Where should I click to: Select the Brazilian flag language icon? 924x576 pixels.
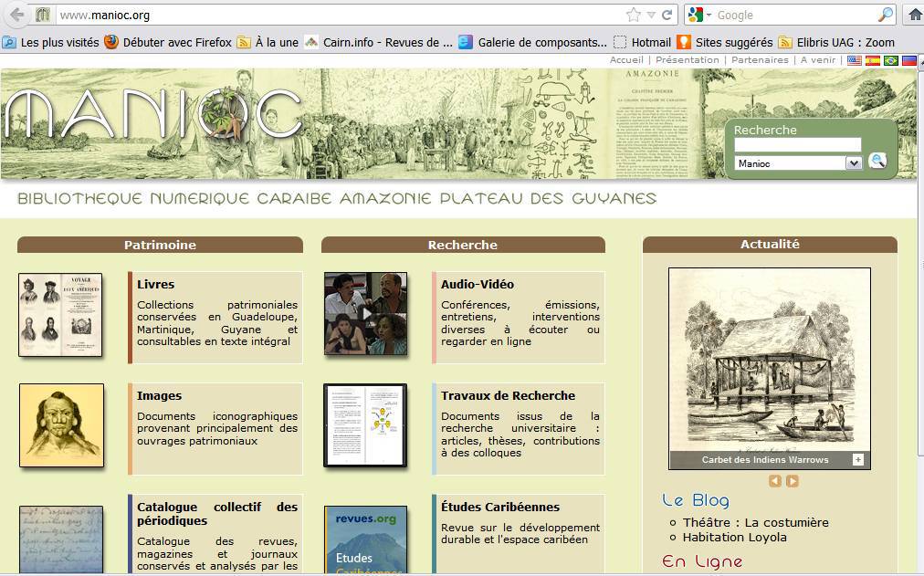point(891,60)
